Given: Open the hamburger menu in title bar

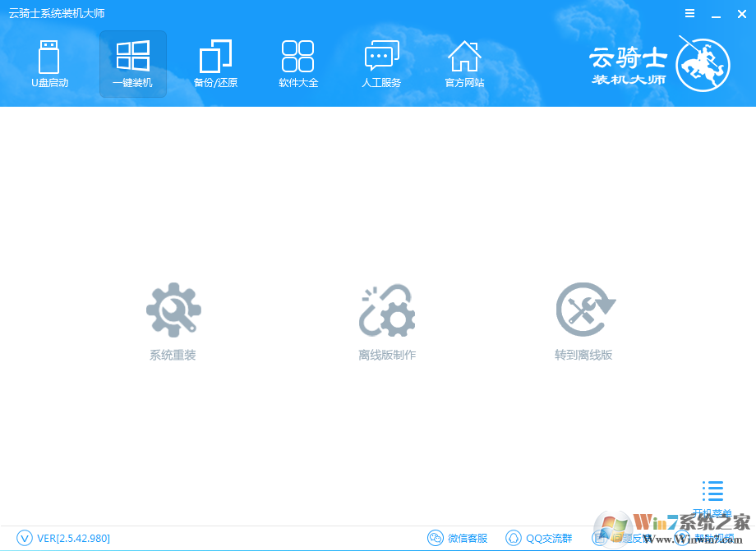Looking at the screenshot, I should [690, 13].
